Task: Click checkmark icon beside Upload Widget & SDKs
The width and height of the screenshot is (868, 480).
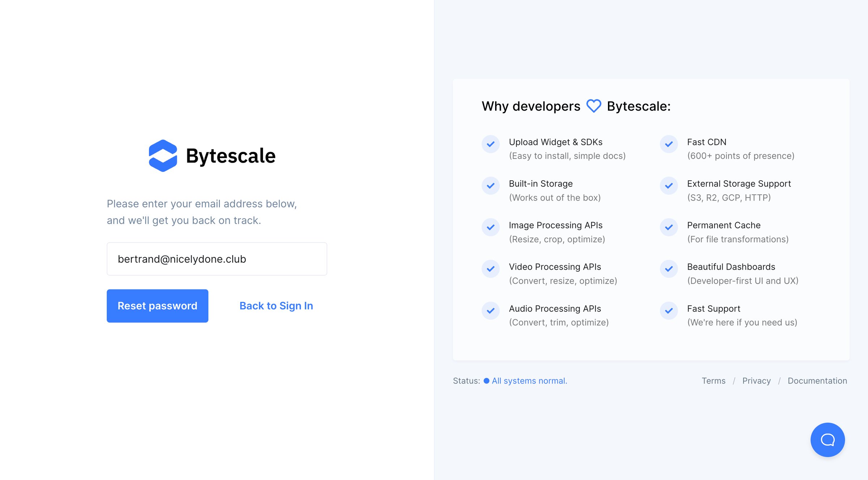Action: [490, 144]
